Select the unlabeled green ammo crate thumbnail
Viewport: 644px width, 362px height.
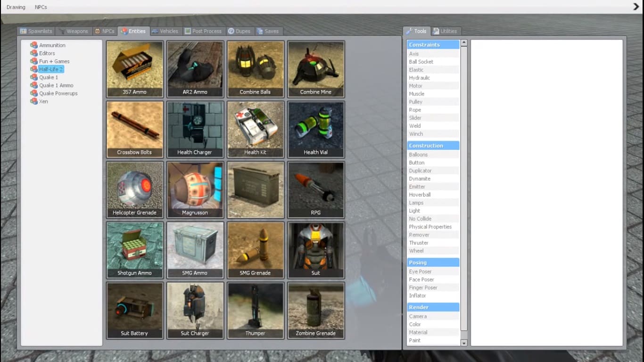coord(256,190)
